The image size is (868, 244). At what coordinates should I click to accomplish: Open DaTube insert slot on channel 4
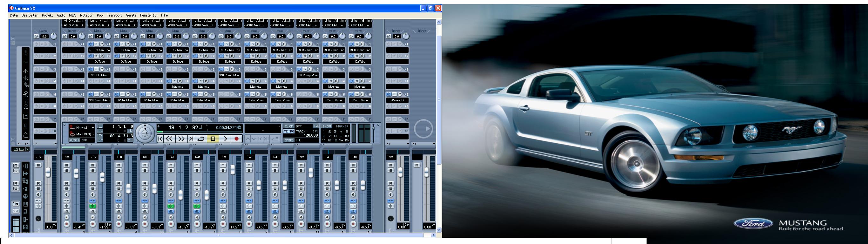point(126,62)
